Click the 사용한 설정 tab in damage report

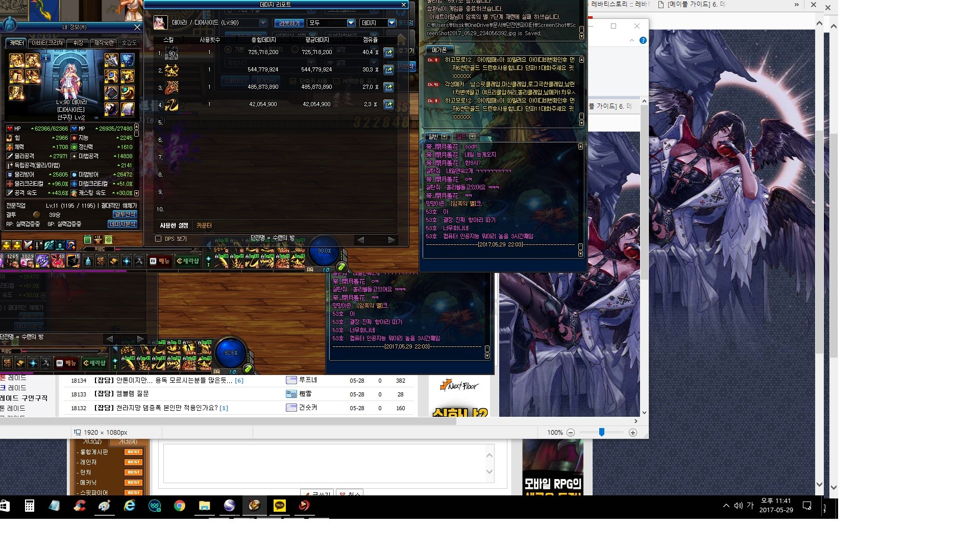coord(174,226)
